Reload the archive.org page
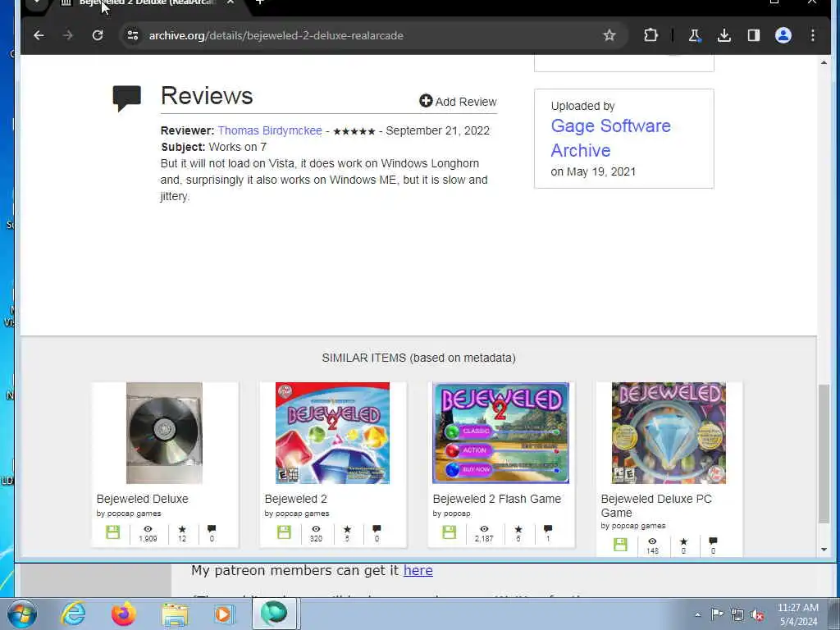This screenshot has height=630, width=840. [98, 35]
